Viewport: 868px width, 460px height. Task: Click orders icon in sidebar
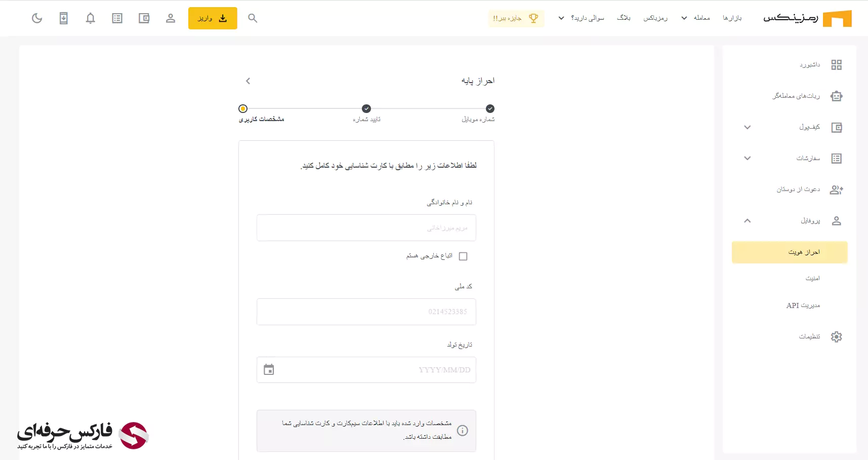[836, 159]
